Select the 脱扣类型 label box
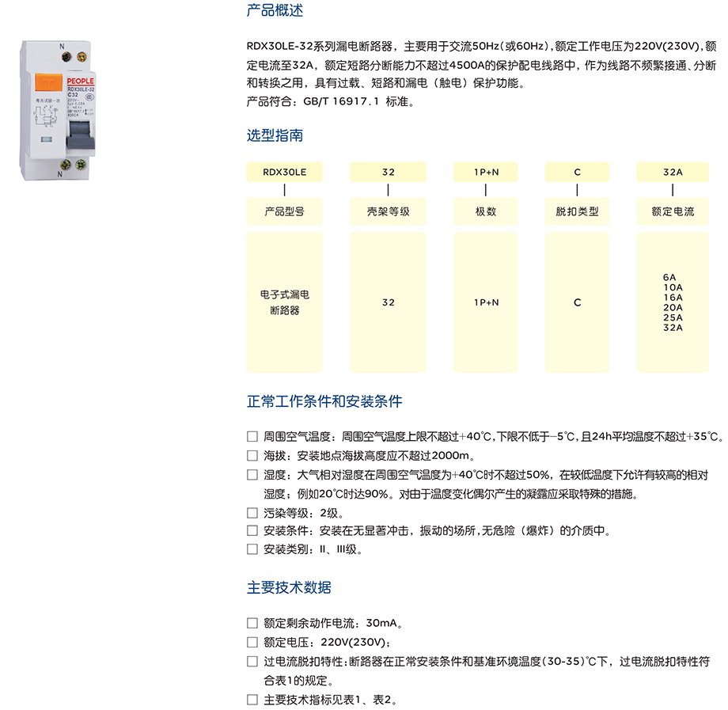The height and width of the screenshot is (710, 728). [x=577, y=212]
